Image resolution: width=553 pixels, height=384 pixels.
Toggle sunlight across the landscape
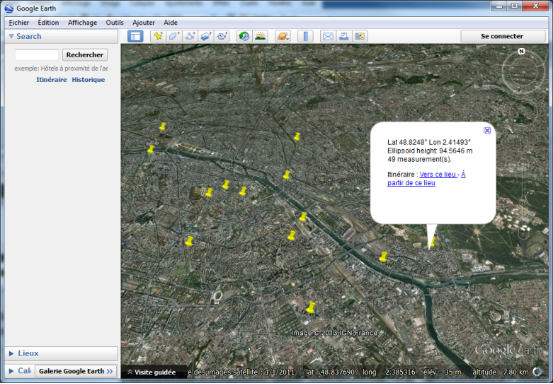click(260, 36)
